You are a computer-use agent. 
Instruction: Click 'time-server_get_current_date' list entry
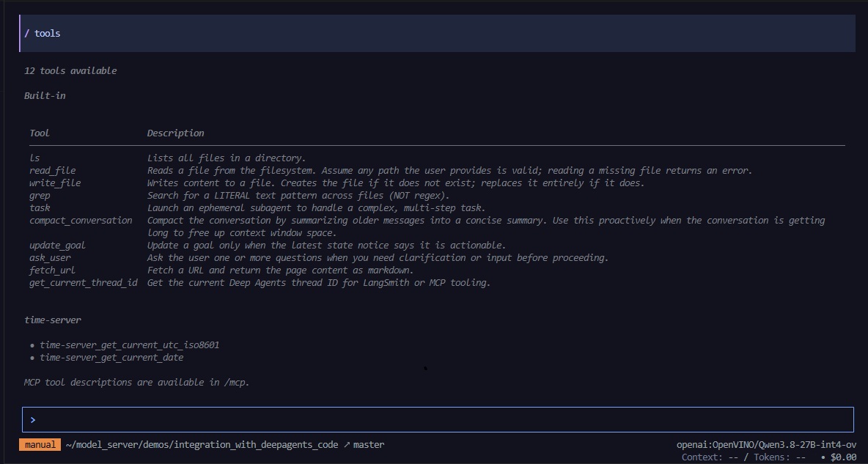pyautogui.click(x=111, y=358)
